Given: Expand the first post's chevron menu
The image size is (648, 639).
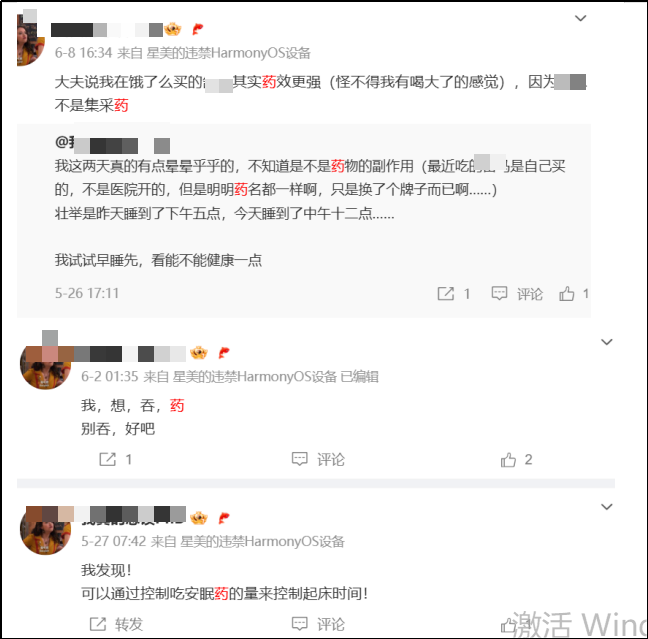Looking at the screenshot, I should 581,18.
